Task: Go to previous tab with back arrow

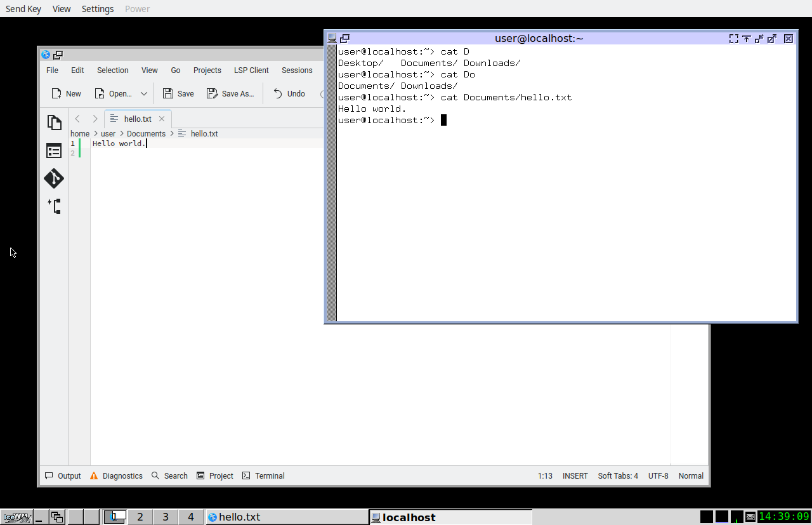Action: tap(77, 119)
